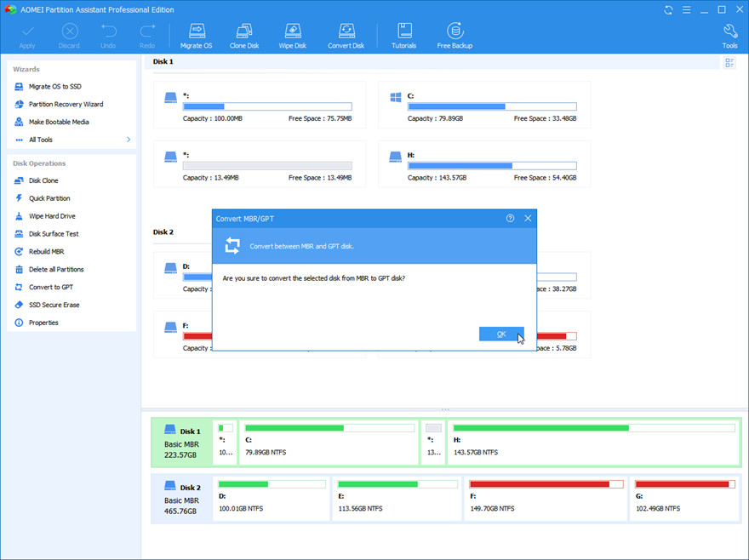Click the Disk 1 section header

point(163,61)
